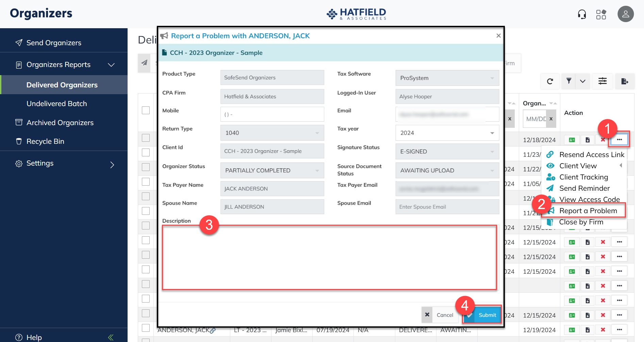Tick the checkbox of the first table row
Image resolution: width=644 pixels, height=342 pixels.
(x=146, y=138)
